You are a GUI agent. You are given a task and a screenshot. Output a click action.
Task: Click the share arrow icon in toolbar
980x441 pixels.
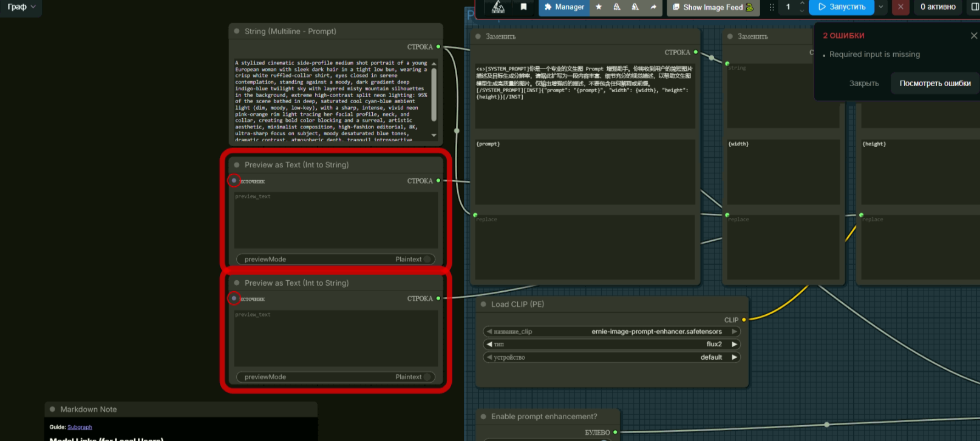pyautogui.click(x=653, y=7)
